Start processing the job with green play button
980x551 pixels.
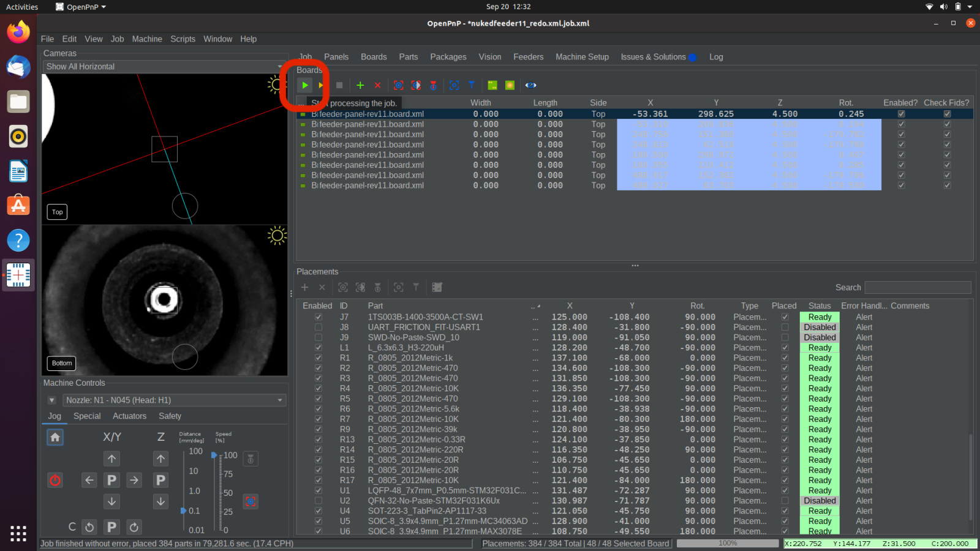click(x=304, y=85)
